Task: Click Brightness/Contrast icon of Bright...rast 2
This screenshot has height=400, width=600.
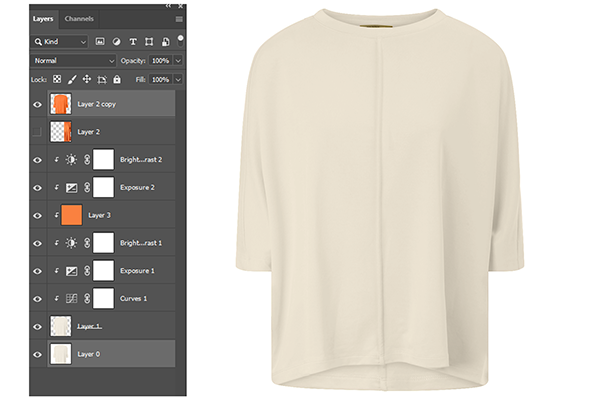Action: tap(71, 160)
